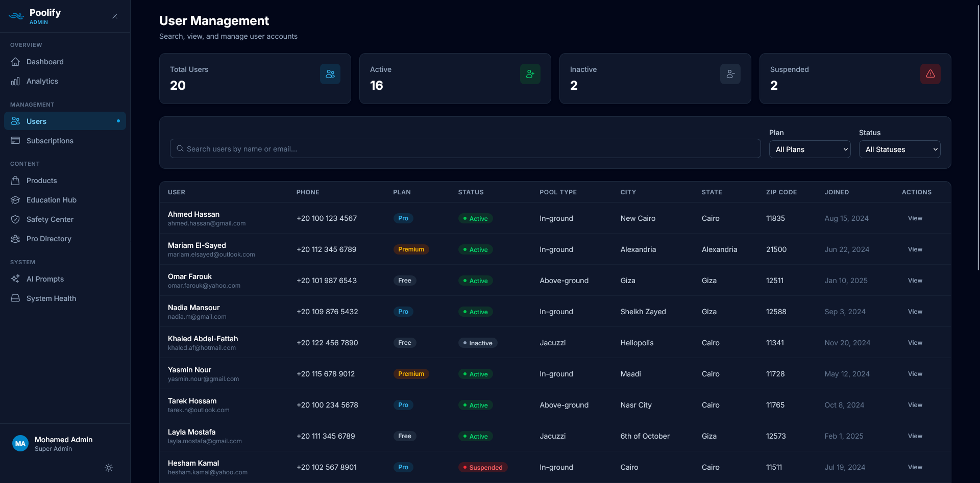Click the Products shopping bag icon

click(x=15, y=181)
